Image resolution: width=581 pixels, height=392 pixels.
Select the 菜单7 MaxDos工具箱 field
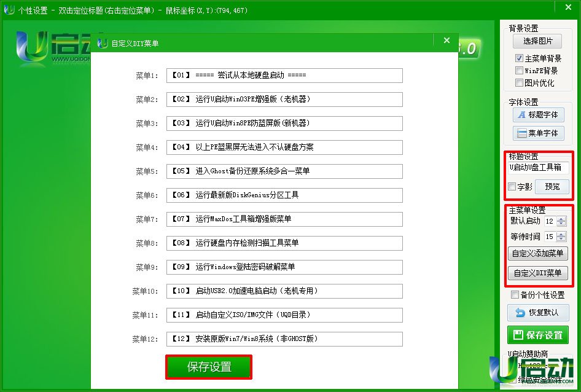(284, 219)
